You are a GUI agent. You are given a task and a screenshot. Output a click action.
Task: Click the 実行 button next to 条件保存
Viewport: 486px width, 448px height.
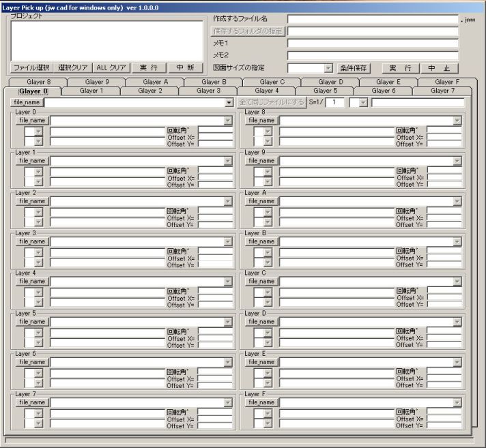(x=399, y=68)
